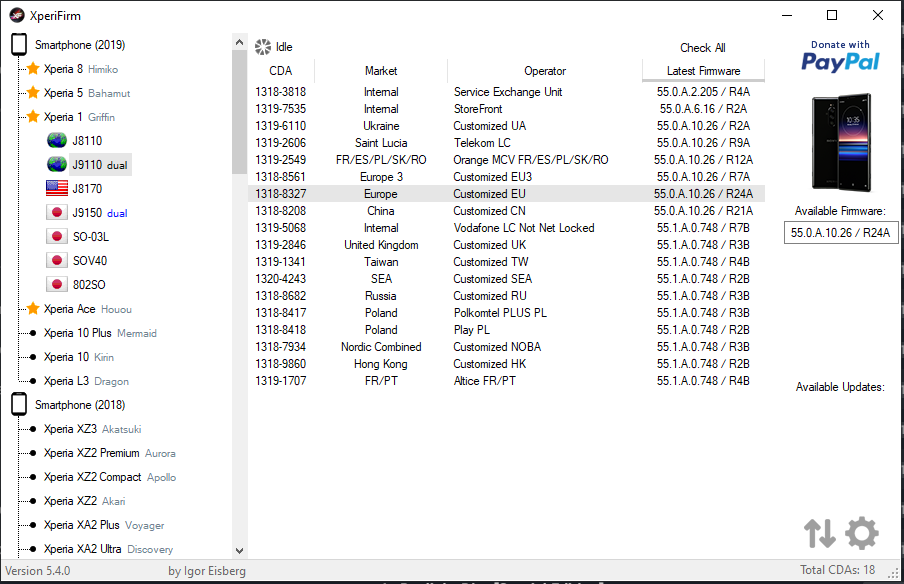Select the Customized EU3 row

[x=507, y=176]
